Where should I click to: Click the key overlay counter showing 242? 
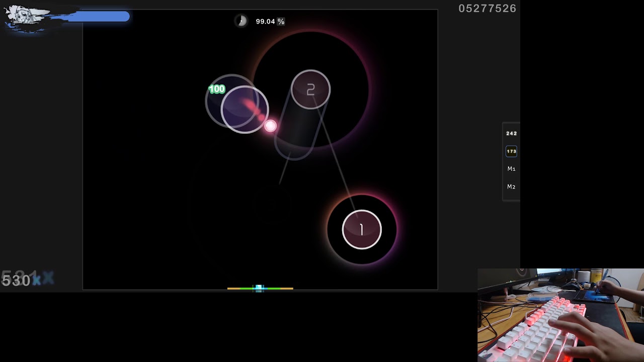511,133
